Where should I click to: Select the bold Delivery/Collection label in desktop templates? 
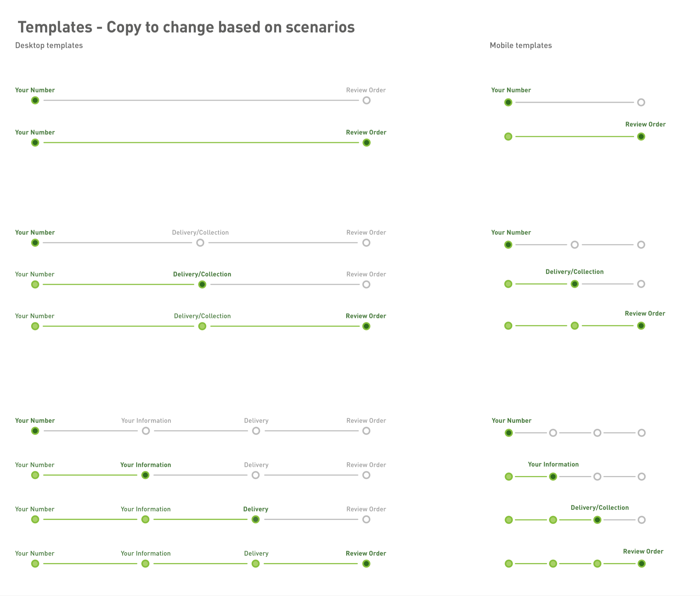202,274
